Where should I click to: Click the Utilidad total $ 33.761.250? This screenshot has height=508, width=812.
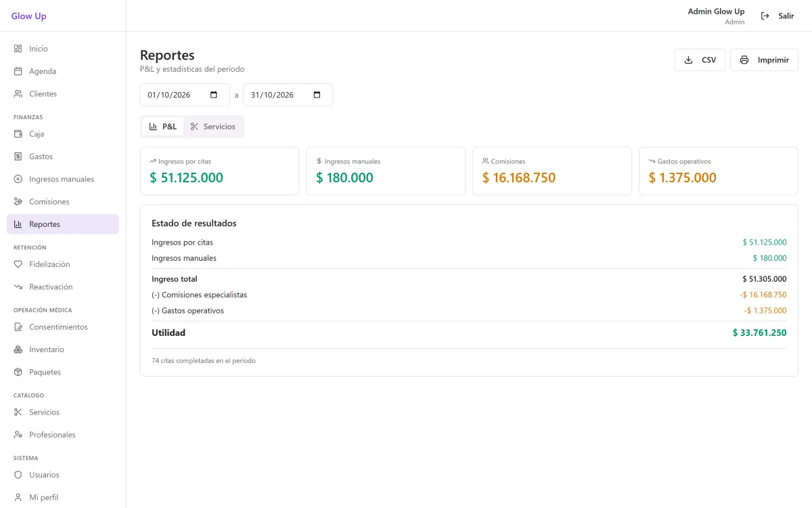pyautogui.click(x=759, y=333)
